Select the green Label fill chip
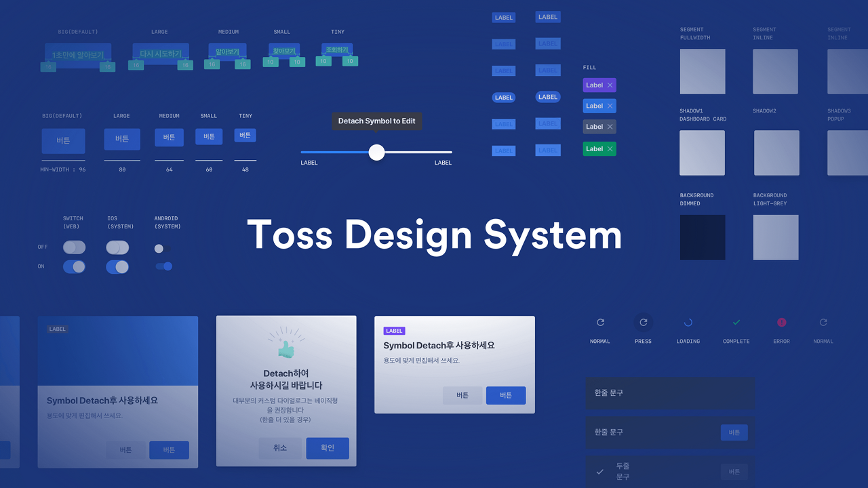This screenshot has width=868, height=488. tap(599, 148)
